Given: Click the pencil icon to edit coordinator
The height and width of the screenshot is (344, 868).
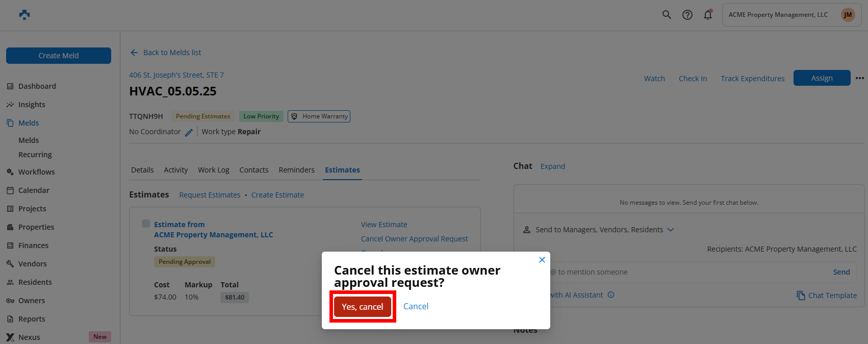Looking at the screenshot, I should pyautogui.click(x=189, y=132).
